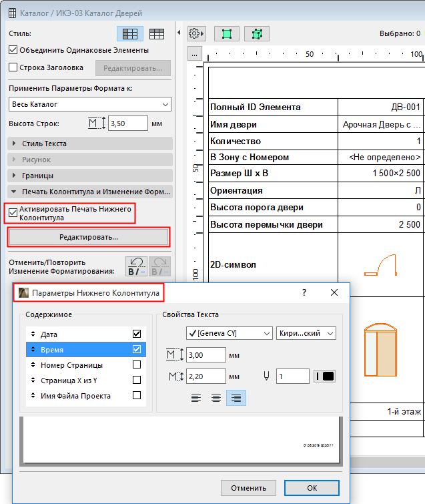Click the 1 500×2 500 size cell
Image resolution: width=425 pixels, height=504 pixels.
382,174
